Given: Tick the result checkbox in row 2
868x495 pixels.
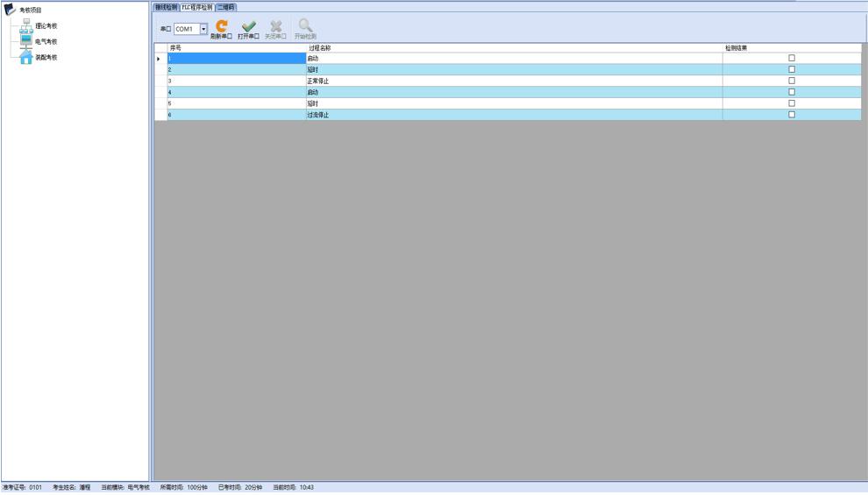Looking at the screenshot, I should 792,69.
